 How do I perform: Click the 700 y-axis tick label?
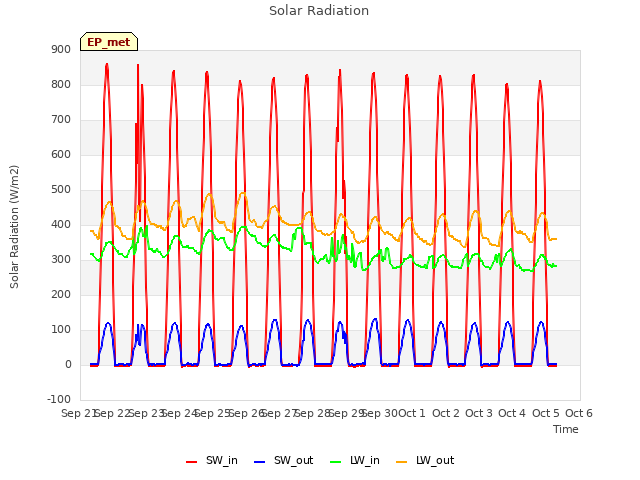(61, 120)
